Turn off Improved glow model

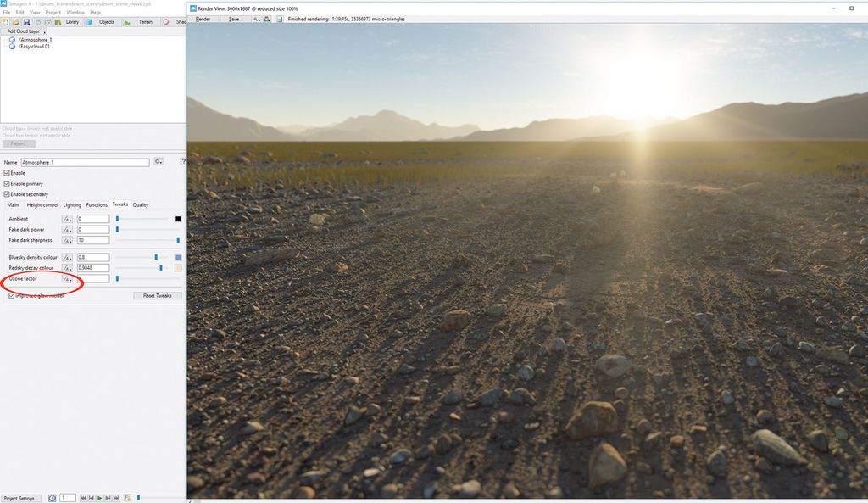coord(11,294)
